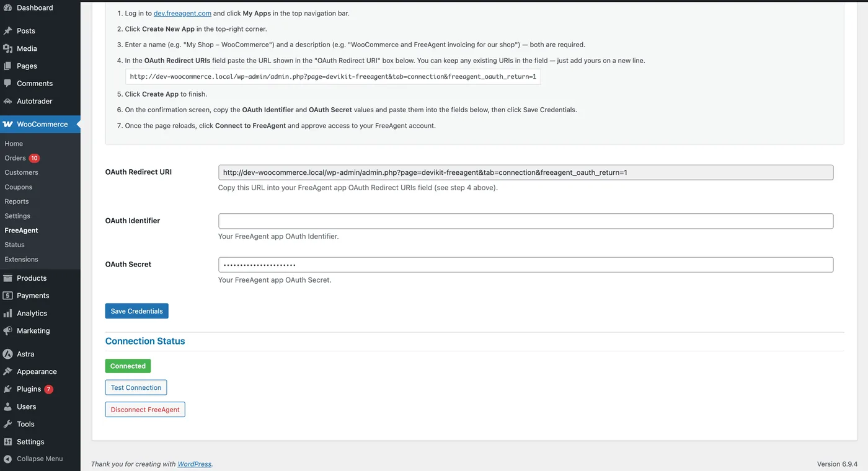The image size is (868, 471).
Task: Open the WooCommerce Status submenu
Action: coord(14,245)
